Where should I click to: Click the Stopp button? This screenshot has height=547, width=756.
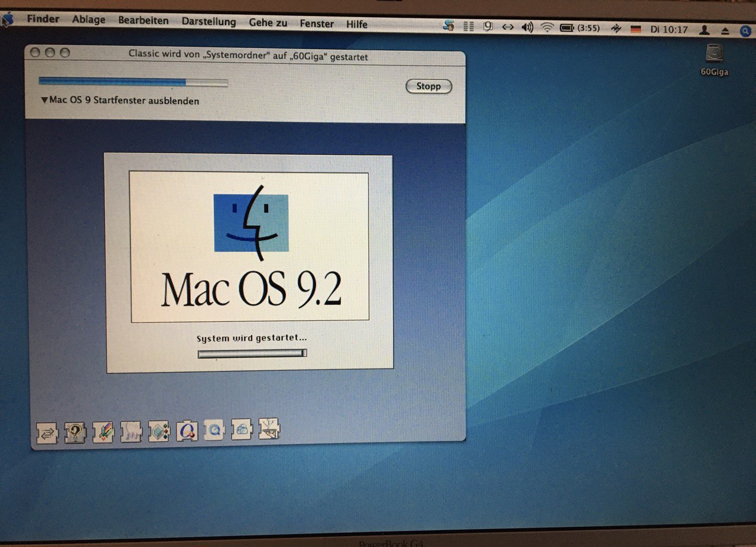(x=428, y=86)
